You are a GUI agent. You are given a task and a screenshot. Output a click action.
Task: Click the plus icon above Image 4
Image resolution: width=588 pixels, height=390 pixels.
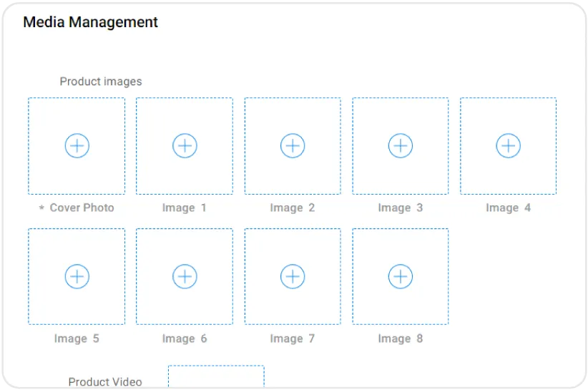[x=508, y=146]
